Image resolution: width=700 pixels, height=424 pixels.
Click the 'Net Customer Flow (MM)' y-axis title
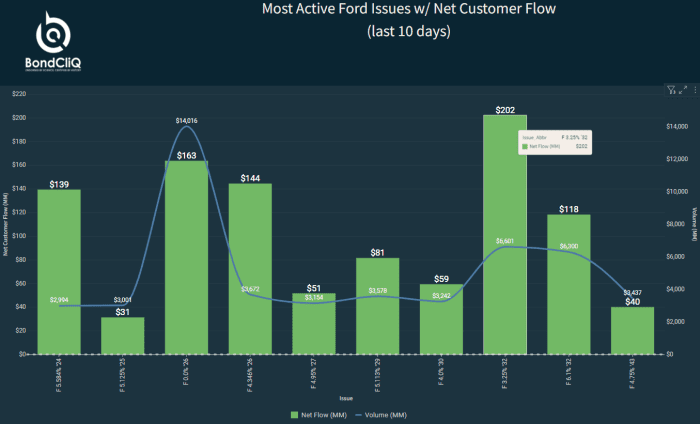[x=5, y=224]
